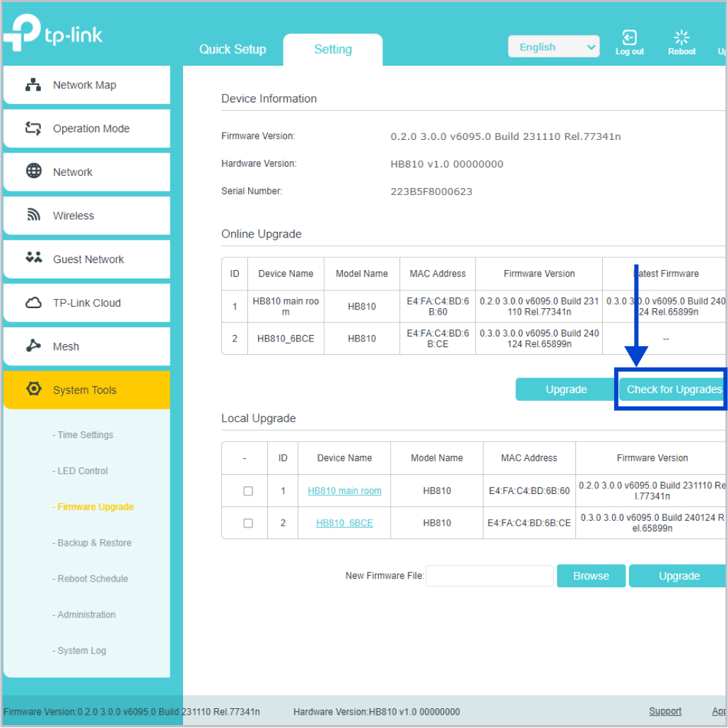Click the Network globe icon
This screenshot has height=728, width=728.
33,171
